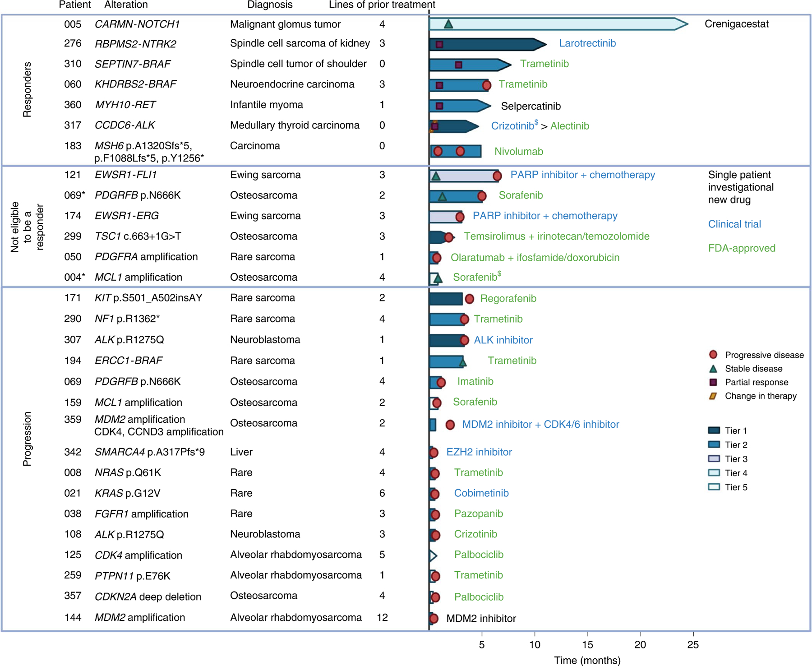Click the Malignant glomus tumor diagnosis
The width and height of the screenshot is (812, 666).
[x=286, y=24]
